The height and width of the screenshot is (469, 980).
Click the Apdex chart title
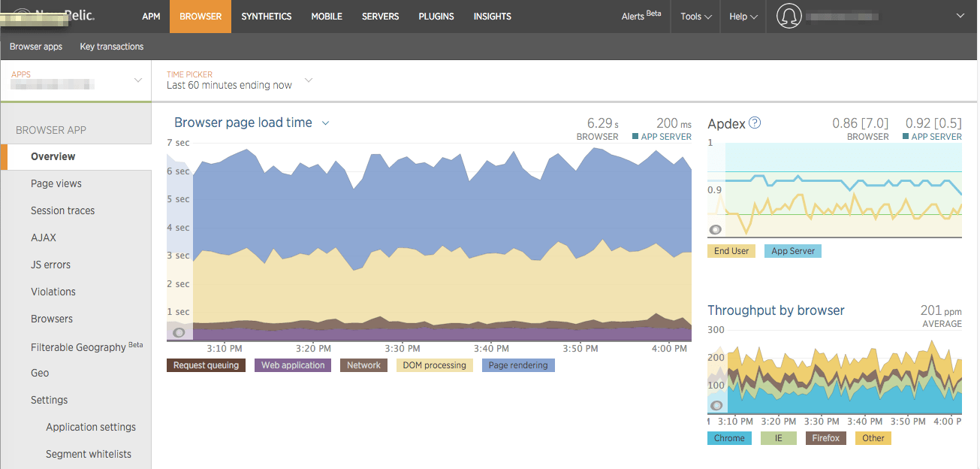pos(726,124)
